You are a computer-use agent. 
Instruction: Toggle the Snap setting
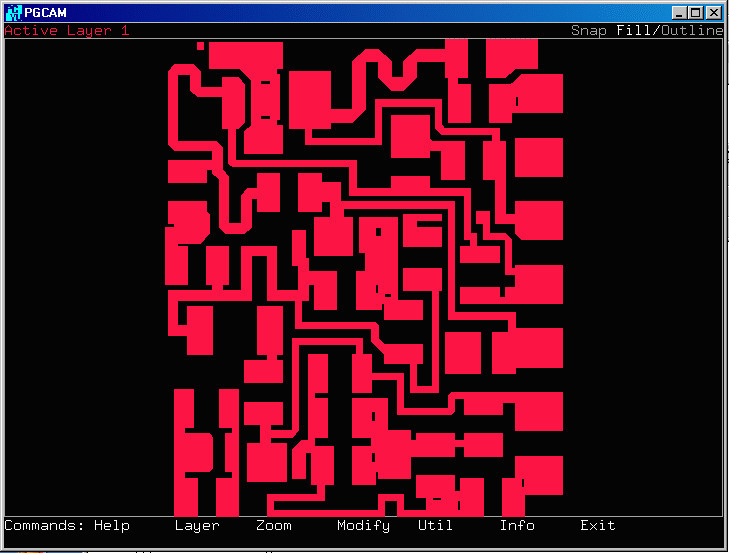pos(589,31)
